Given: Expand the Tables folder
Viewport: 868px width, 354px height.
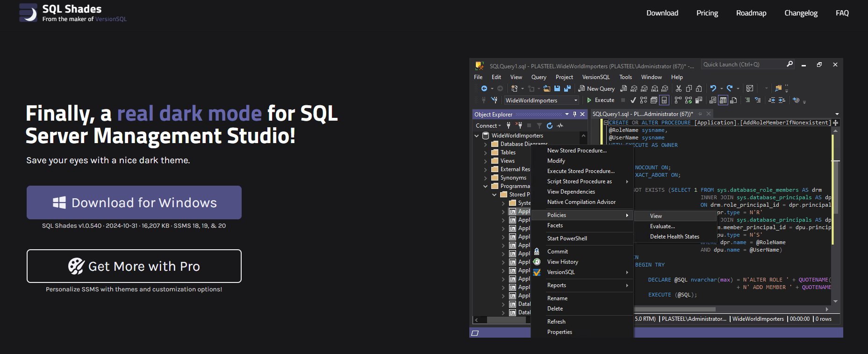Looking at the screenshot, I should pos(486,152).
